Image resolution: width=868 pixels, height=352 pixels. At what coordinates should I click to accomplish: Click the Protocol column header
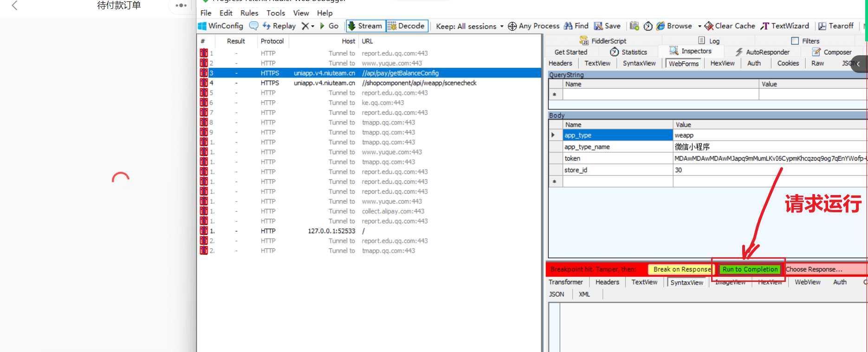(272, 41)
